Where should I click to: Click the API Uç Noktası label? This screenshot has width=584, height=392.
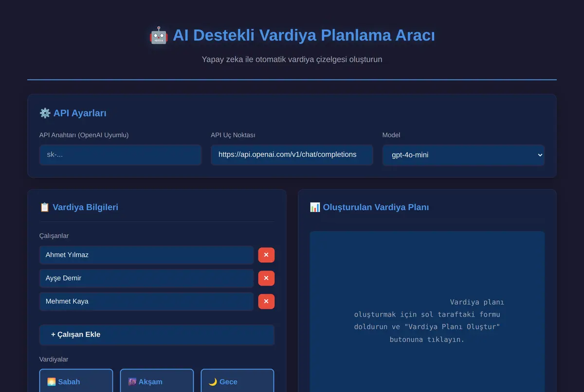pyautogui.click(x=233, y=135)
